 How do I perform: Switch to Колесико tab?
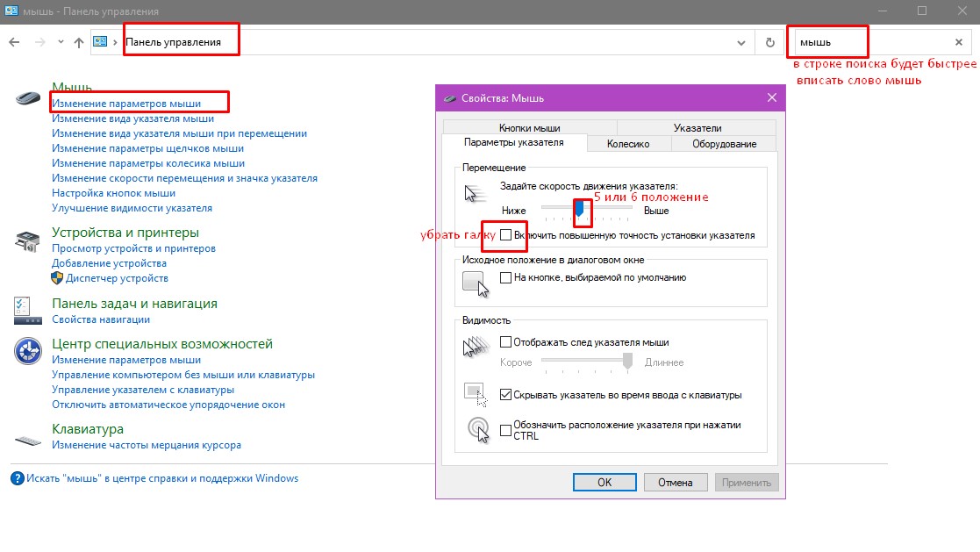(x=628, y=144)
